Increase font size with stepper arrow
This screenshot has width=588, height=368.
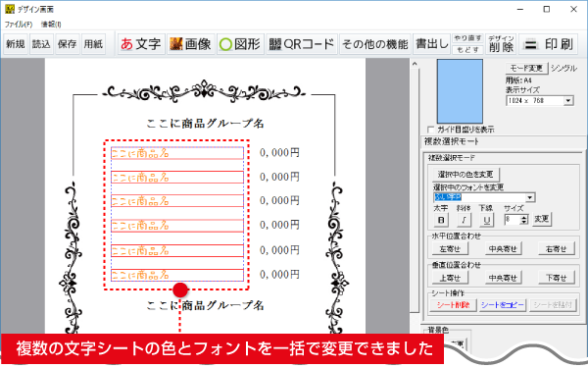point(524,217)
